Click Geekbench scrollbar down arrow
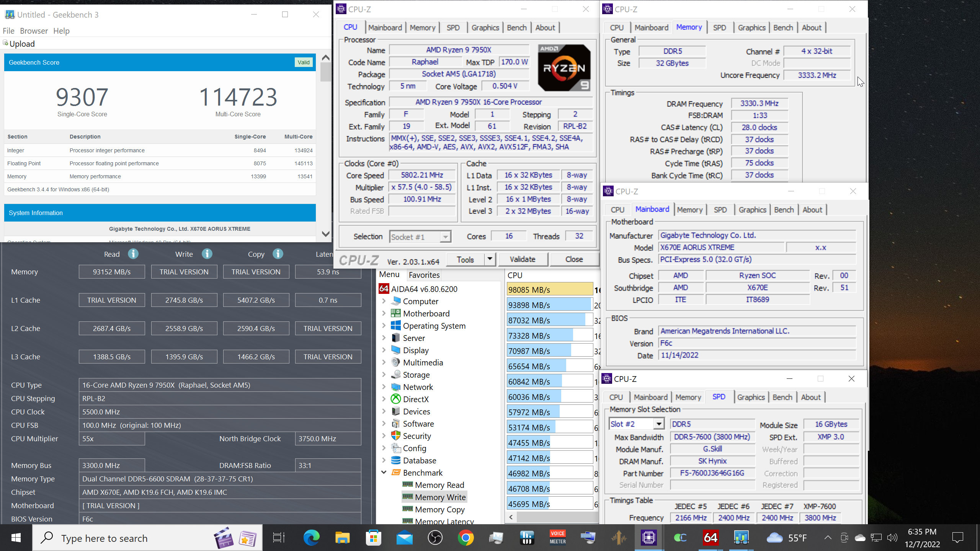The height and width of the screenshot is (551, 980). [x=326, y=234]
